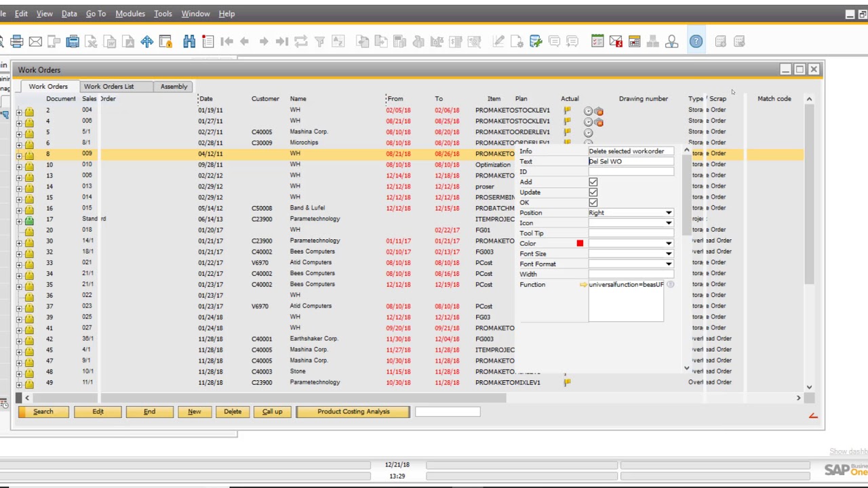
Task: Click the Add record toolbar icon
Action: (208, 41)
